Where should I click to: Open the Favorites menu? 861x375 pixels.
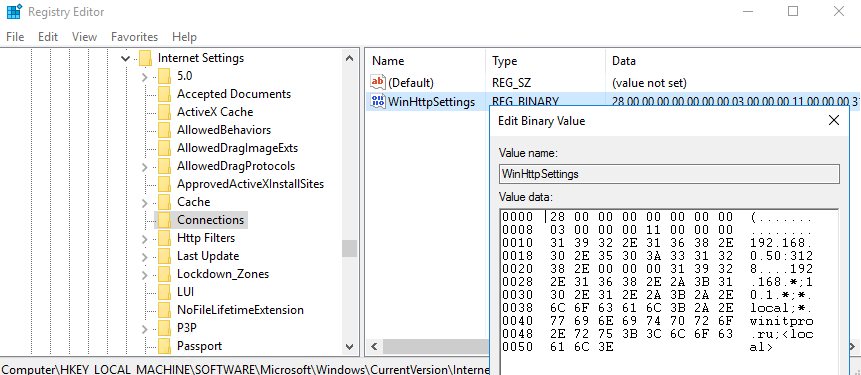[134, 37]
